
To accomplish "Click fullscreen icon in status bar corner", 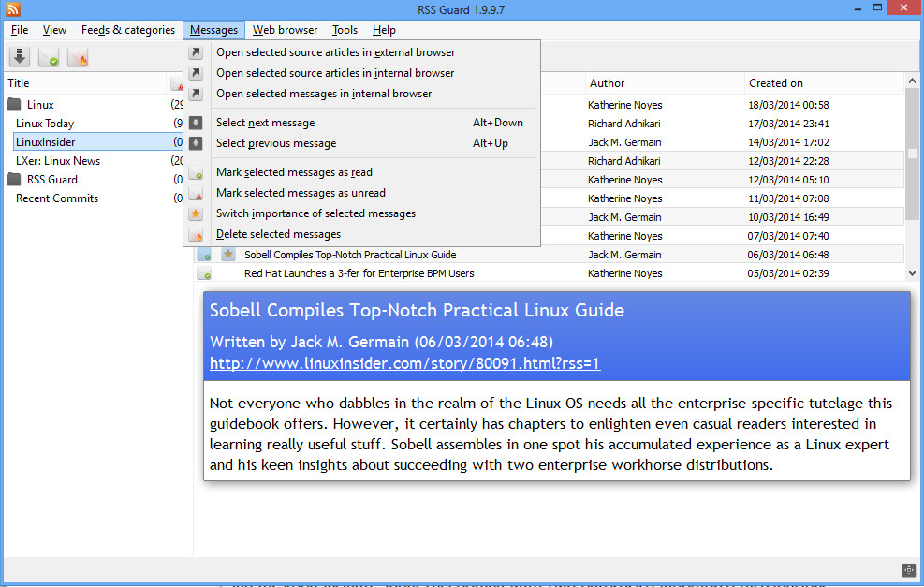I will tap(909, 570).
